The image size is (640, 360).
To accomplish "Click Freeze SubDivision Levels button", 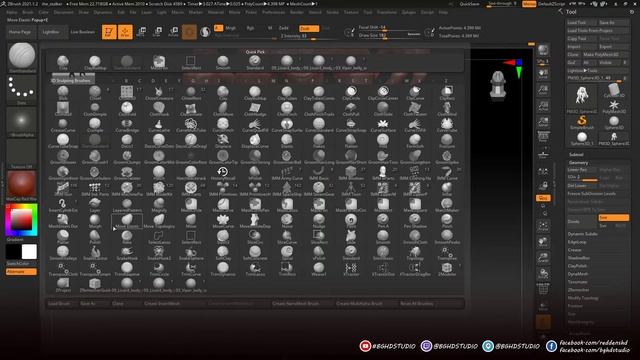I will (x=598, y=193).
